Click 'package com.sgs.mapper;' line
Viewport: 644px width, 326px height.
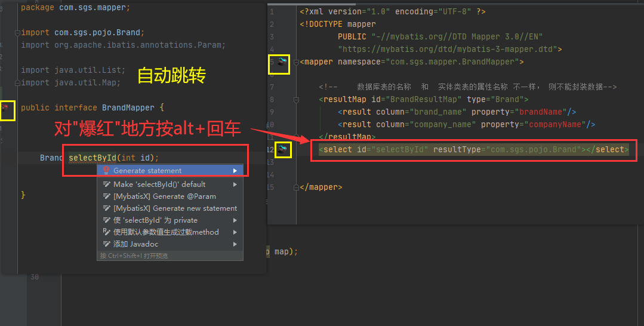click(76, 7)
